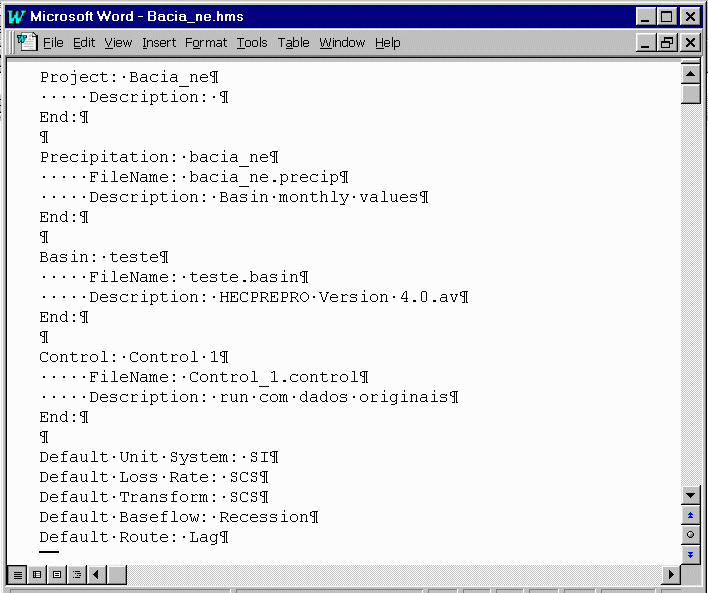Open the Tools menu
This screenshot has height=593, width=708.
pyautogui.click(x=252, y=42)
